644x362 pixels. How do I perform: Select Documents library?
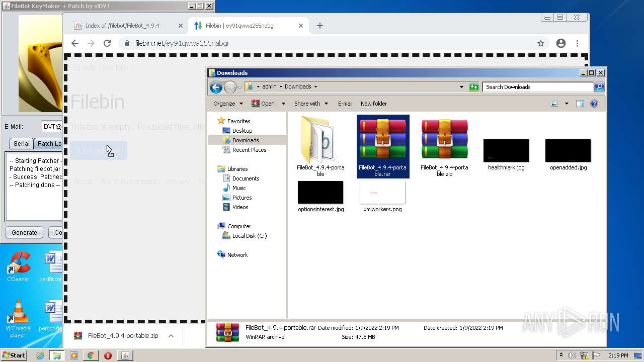coord(246,178)
